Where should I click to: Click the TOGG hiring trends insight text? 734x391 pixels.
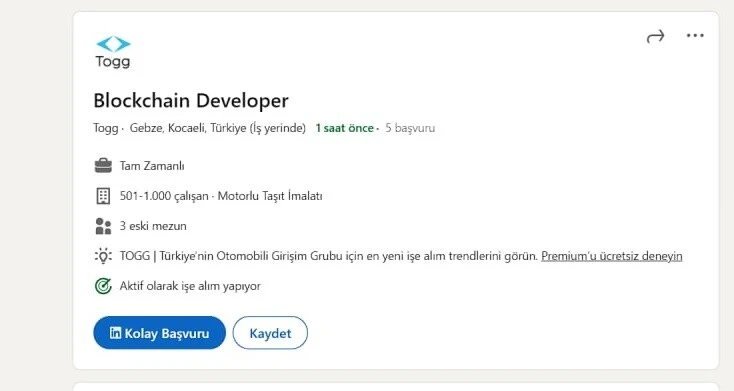[x=329, y=256]
